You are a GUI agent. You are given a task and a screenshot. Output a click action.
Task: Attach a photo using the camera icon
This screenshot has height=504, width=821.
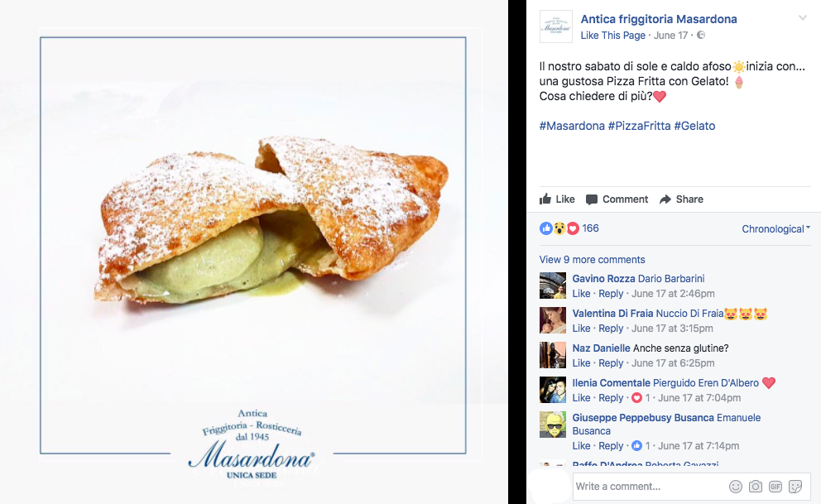tap(756, 487)
